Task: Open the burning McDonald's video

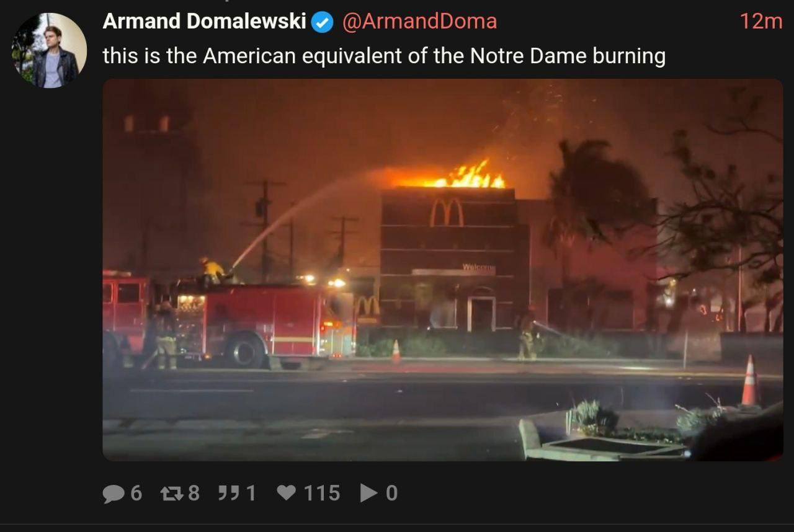Action: coord(442,270)
